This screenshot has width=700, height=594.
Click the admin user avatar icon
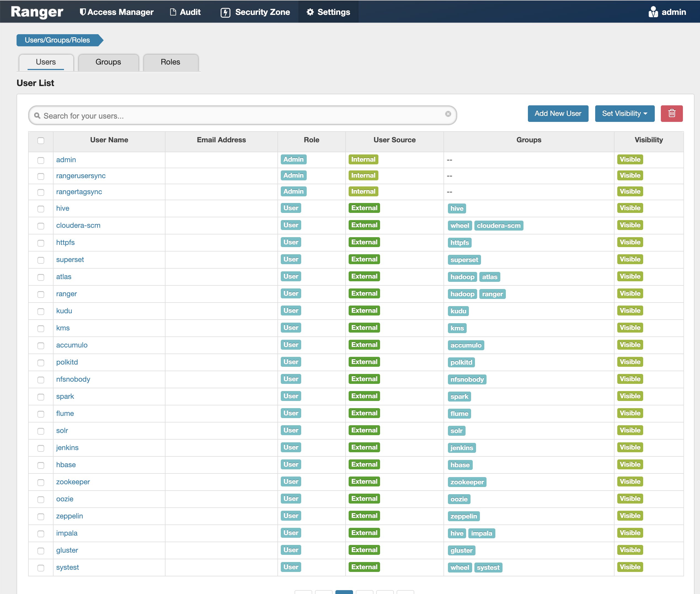point(653,12)
